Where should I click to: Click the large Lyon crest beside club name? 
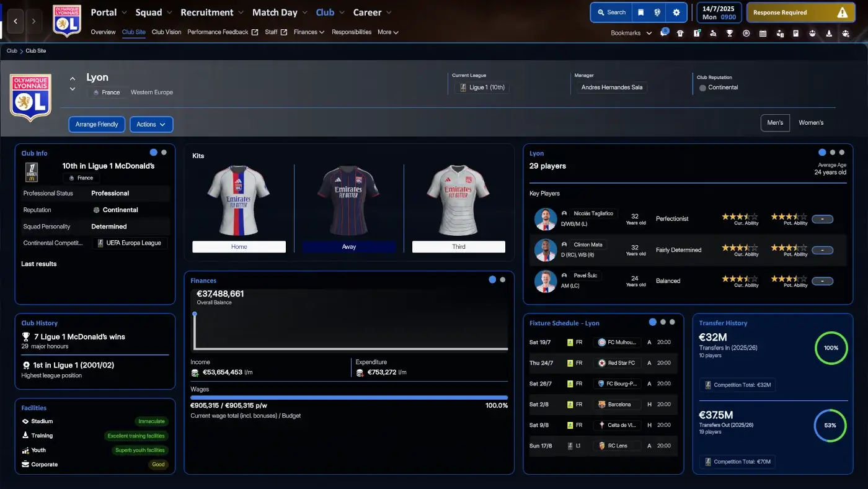point(30,97)
